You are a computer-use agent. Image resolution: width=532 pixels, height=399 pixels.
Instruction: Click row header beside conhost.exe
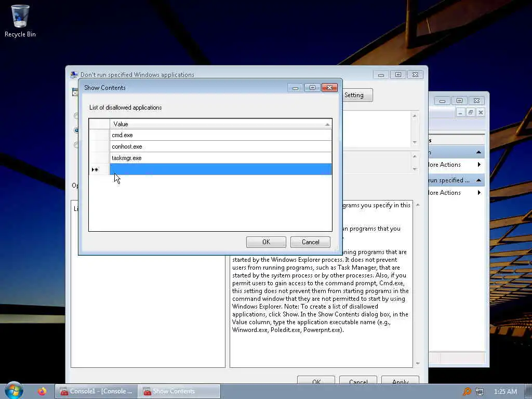[x=99, y=147]
